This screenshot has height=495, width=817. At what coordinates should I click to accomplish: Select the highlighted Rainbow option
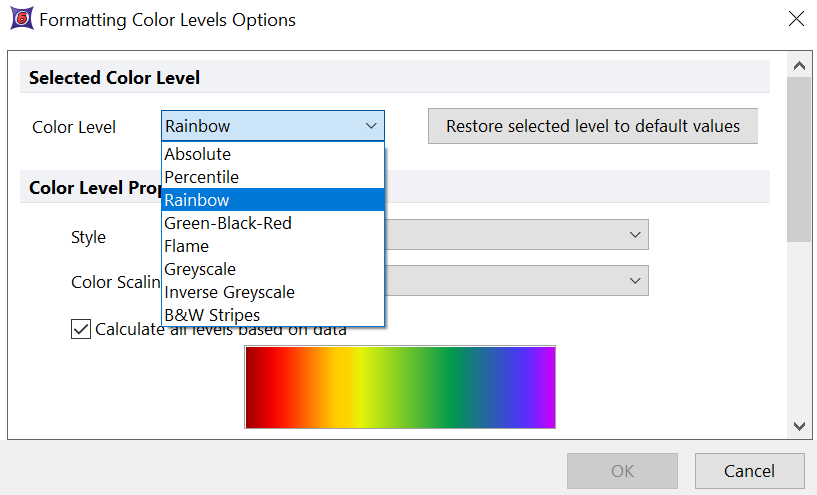tap(198, 200)
